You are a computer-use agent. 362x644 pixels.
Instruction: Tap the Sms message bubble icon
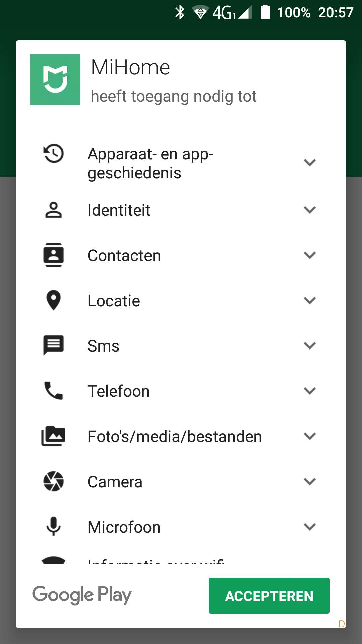pyautogui.click(x=54, y=345)
